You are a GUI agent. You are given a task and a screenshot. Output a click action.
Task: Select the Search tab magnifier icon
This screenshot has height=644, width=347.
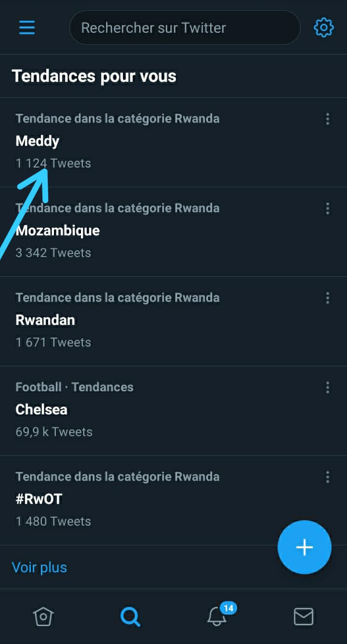pos(130,617)
